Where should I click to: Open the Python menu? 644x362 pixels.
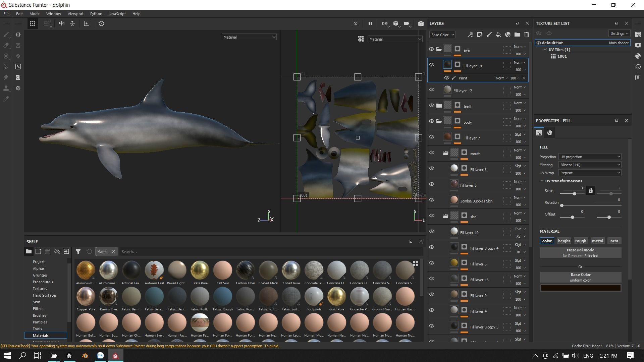click(96, 14)
